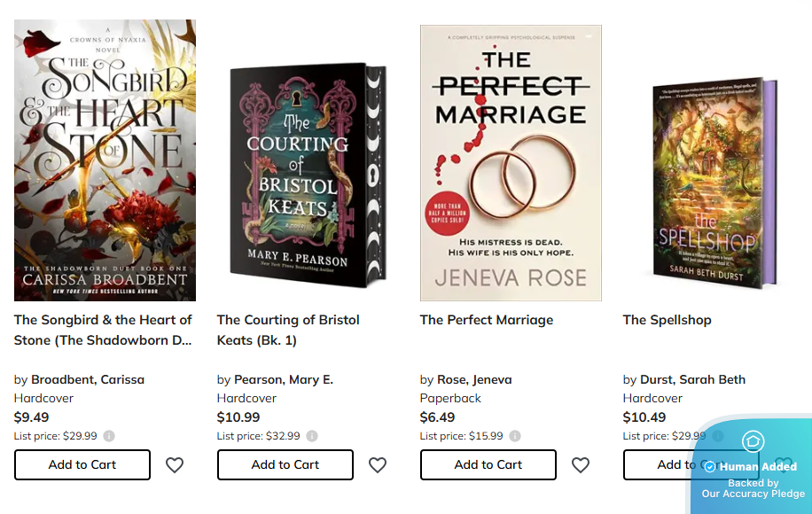Toggle the heart icon under Bristol Keats

pyautogui.click(x=378, y=464)
